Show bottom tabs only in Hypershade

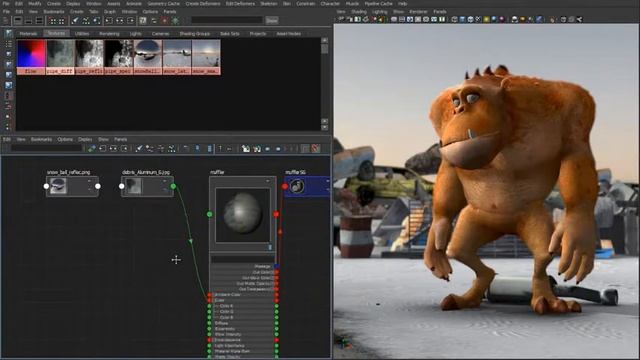pyautogui.click(x=29, y=20)
